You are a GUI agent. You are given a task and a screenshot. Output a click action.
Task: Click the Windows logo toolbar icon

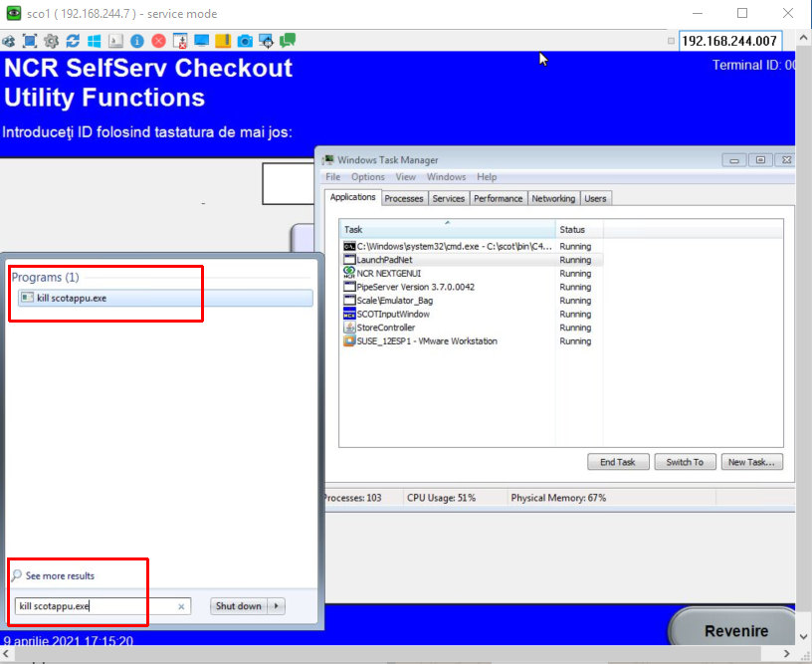pyautogui.click(x=95, y=41)
